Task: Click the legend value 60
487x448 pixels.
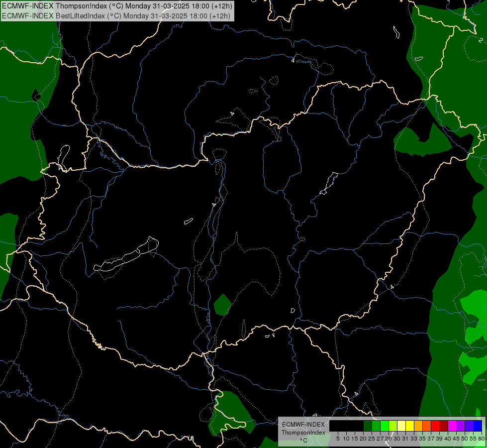Action: tap(482, 439)
